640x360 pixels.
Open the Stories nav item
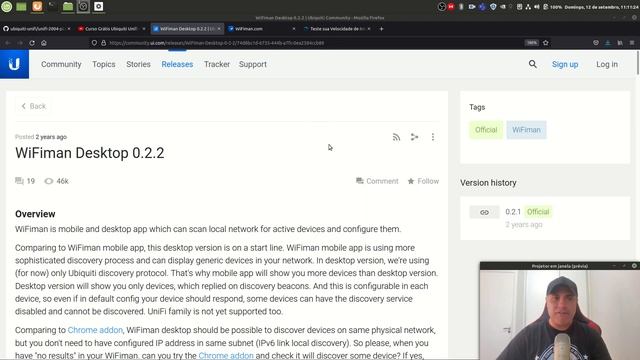(x=138, y=64)
